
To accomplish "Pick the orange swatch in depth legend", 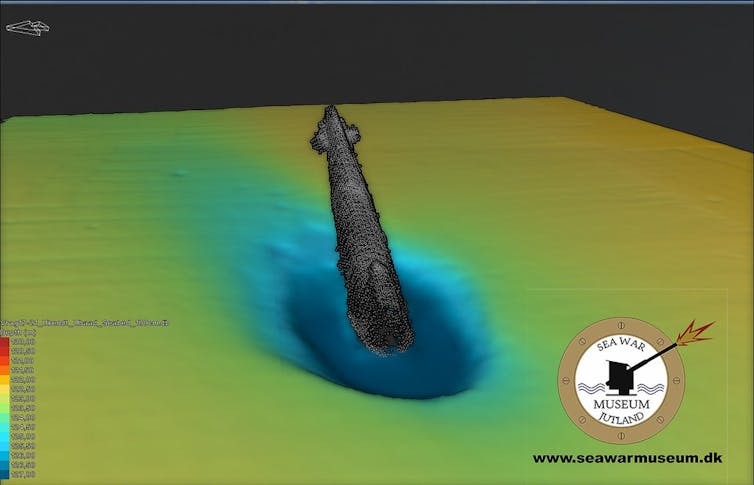I will click(5, 370).
